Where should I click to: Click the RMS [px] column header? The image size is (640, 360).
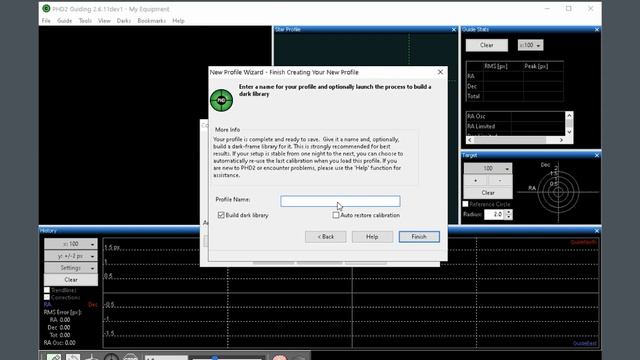click(495, 66)
